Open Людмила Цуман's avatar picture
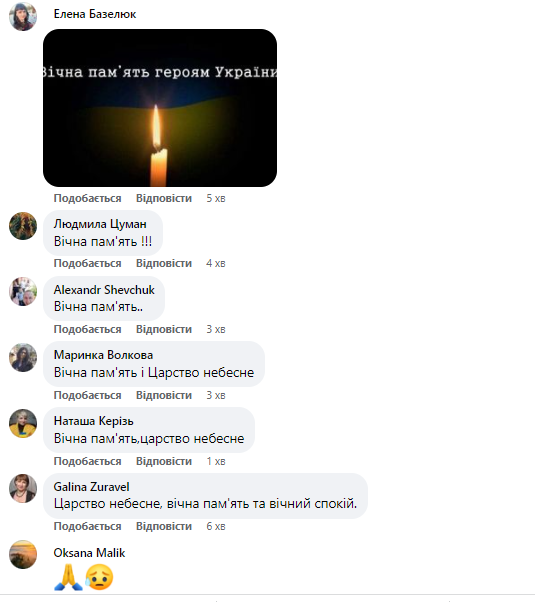This screenshot has width=535, height=602. coord(23,226)
